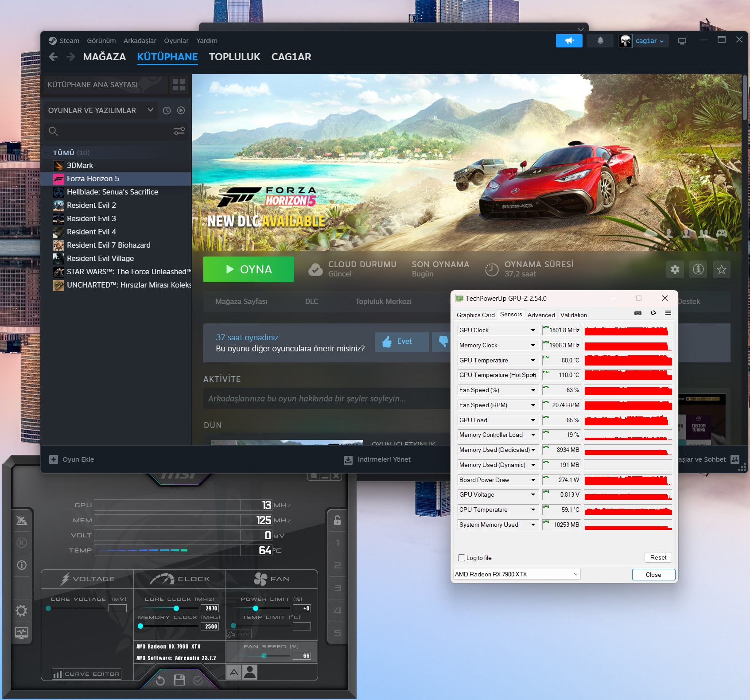Click Afterburner Kombustor K icon
This screenshot has width=750, height=700.
pos(21,543)
